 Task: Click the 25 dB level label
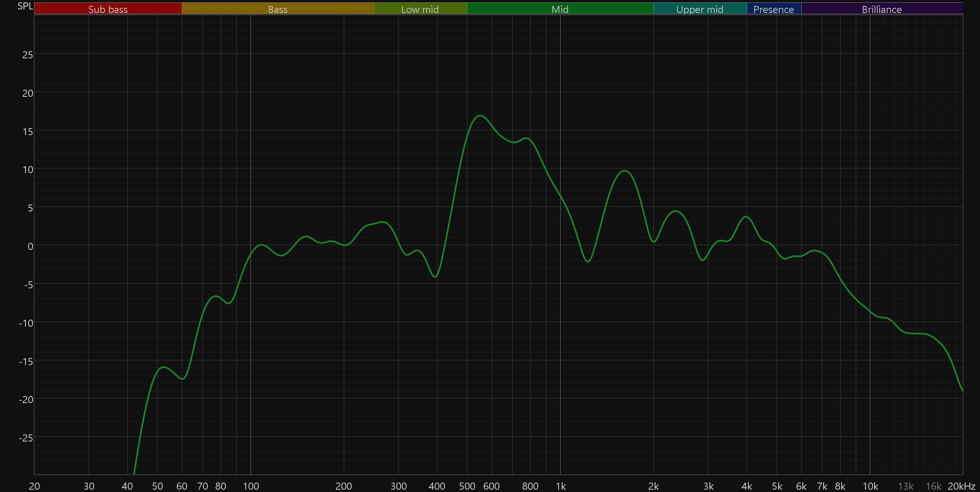pos(27,55)
